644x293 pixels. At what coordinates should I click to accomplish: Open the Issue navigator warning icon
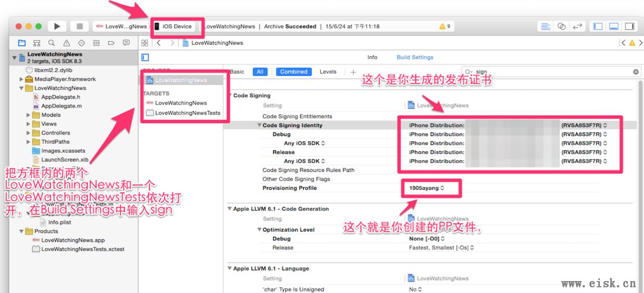click(x=66, y=43)
